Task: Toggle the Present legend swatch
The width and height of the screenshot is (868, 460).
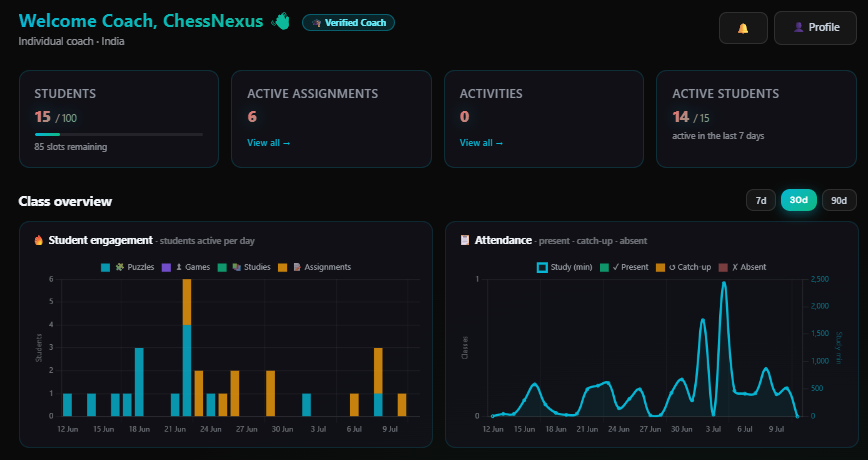Action: [604, 267]
